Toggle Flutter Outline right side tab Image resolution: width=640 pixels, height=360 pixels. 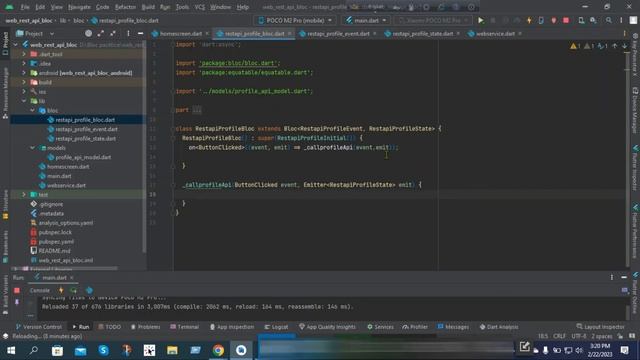coord(635,293)
